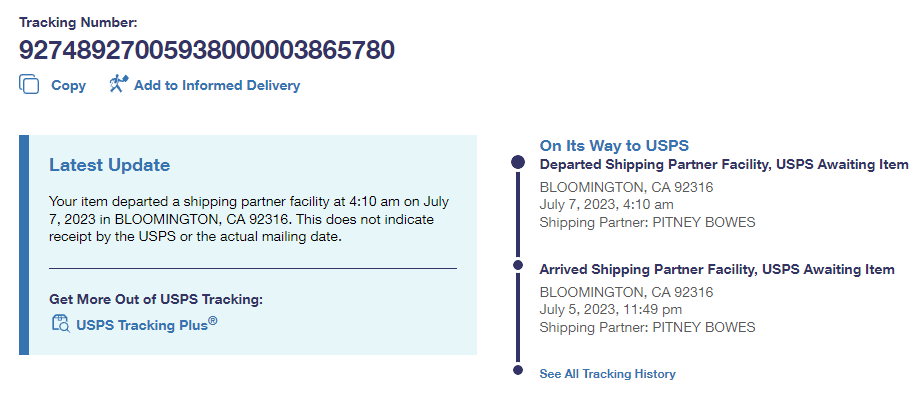Viewport: 922px width, 419px height.
Task: Click the Tracking Number label above the number
Action: click(x=78, y=21)
